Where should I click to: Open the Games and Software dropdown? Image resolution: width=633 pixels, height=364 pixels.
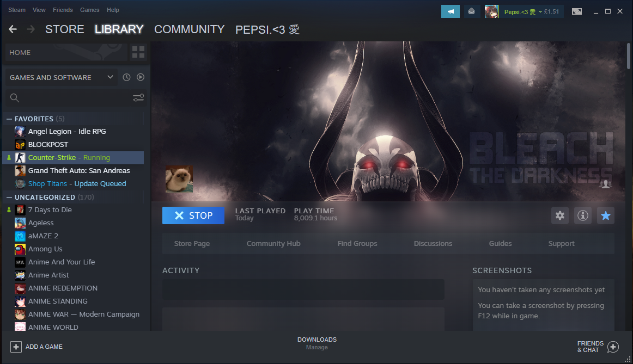(x=61, y=77)
